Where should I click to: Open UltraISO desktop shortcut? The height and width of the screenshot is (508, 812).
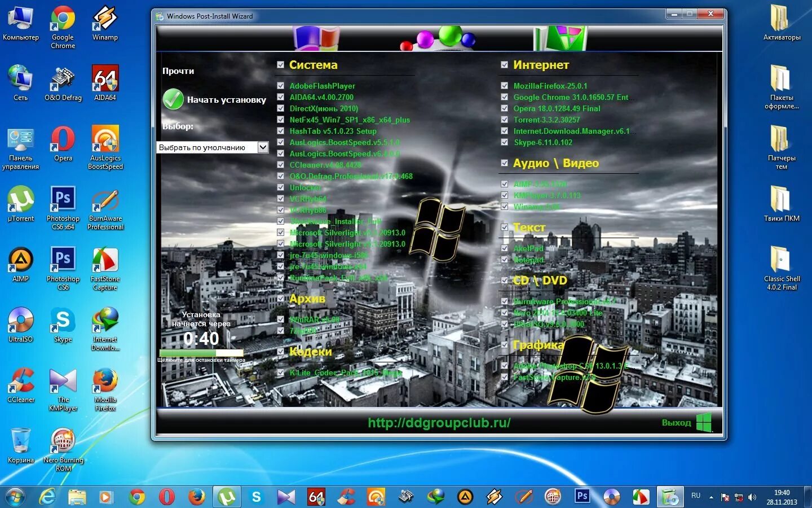click(21, 325)
